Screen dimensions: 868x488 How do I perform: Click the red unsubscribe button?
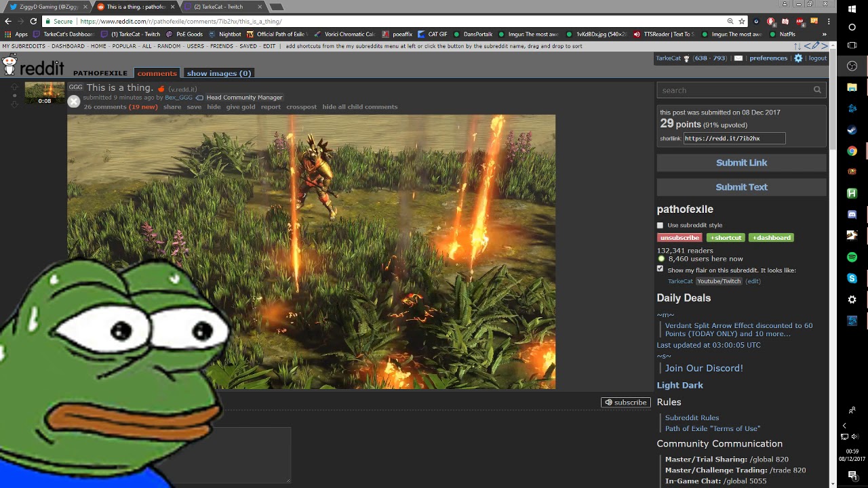tap(679, 238)
